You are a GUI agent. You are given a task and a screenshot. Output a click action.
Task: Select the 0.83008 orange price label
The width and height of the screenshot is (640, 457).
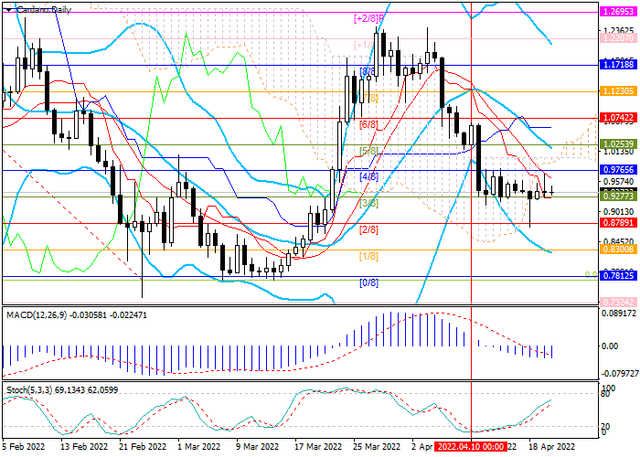(x=618, y=249)
